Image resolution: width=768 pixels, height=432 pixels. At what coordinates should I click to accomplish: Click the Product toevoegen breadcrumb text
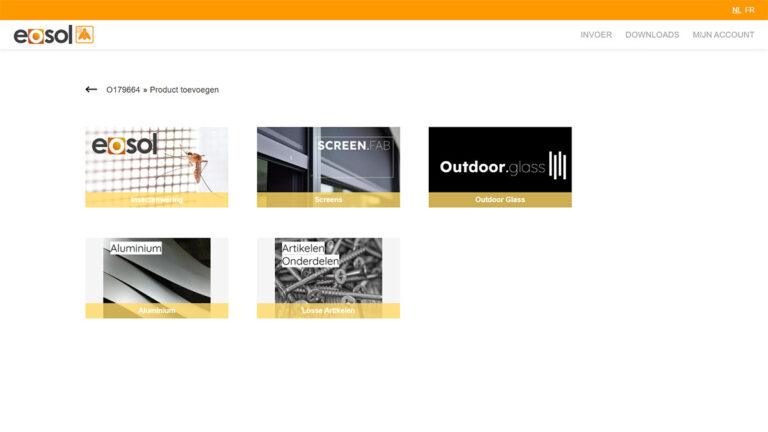[184, 90]
